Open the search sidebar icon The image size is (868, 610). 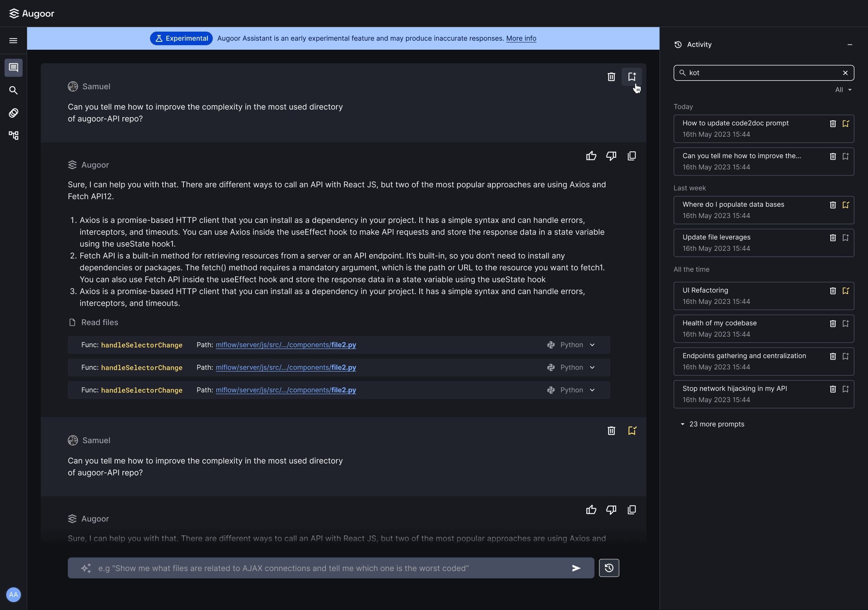[13, 90]
